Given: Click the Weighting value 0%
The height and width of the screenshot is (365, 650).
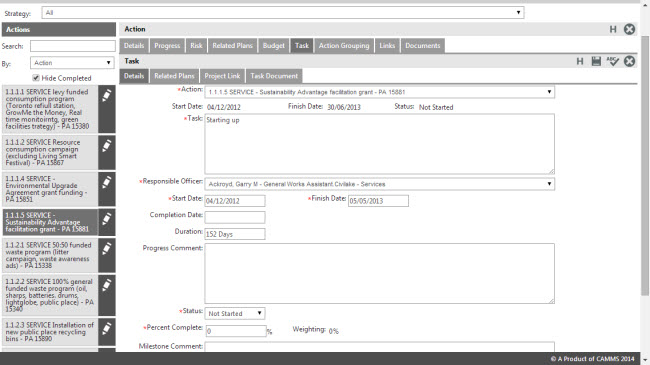Looking at the screenshot, I should tap(333, 331).
